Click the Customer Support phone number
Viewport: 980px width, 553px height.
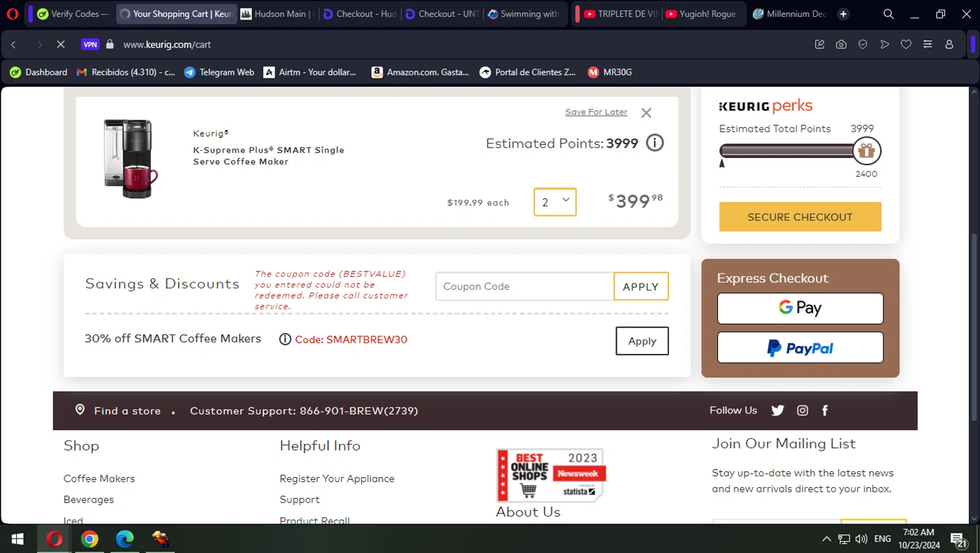coord(359,411)
